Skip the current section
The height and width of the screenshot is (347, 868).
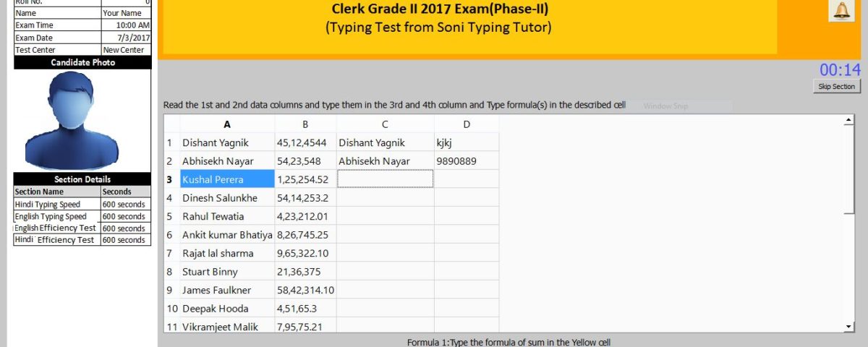pos(836,86)
